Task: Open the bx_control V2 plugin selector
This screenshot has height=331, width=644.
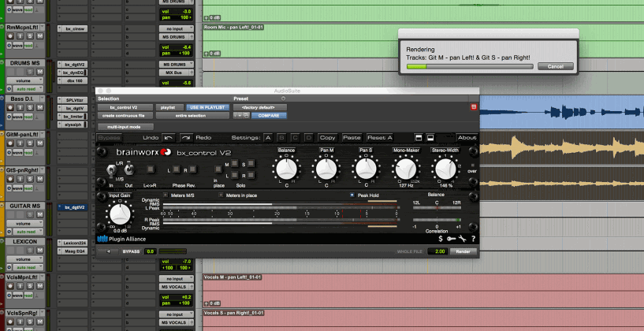Action: pos(125,107)
